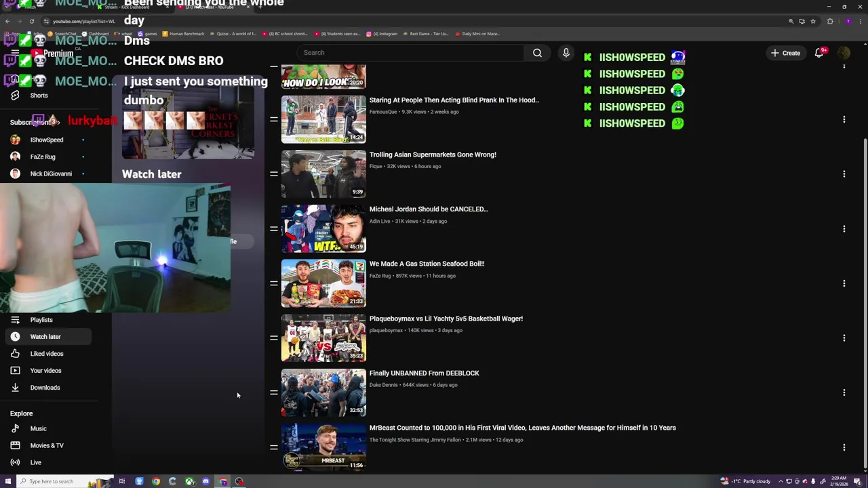
Task: Click Adin Live channel name
Action: pos(380,221)
